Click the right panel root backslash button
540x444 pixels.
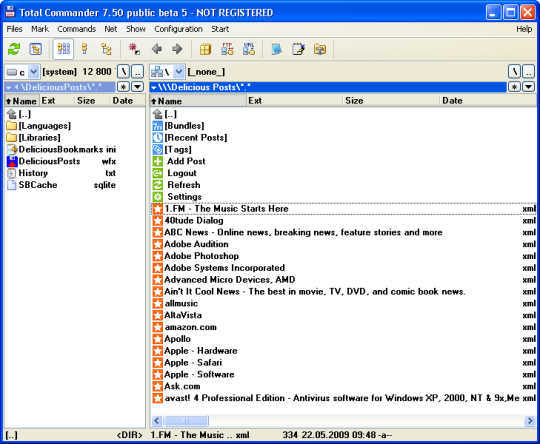pyautogui.click(x=515, y=72)
